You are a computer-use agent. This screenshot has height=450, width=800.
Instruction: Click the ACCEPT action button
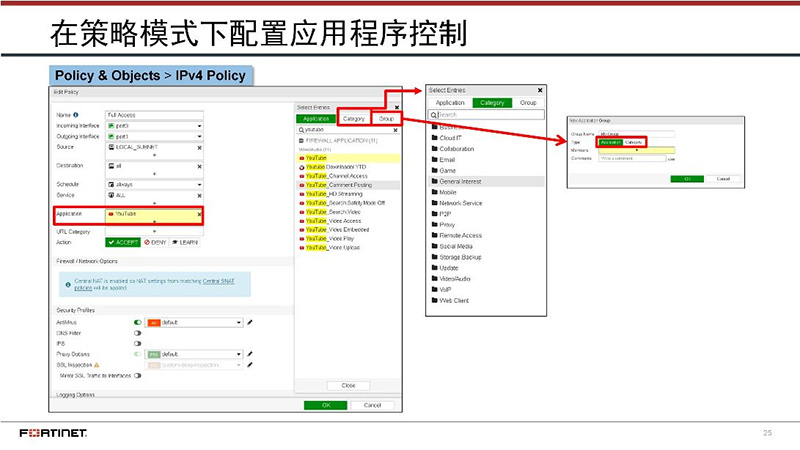[123, 242]
